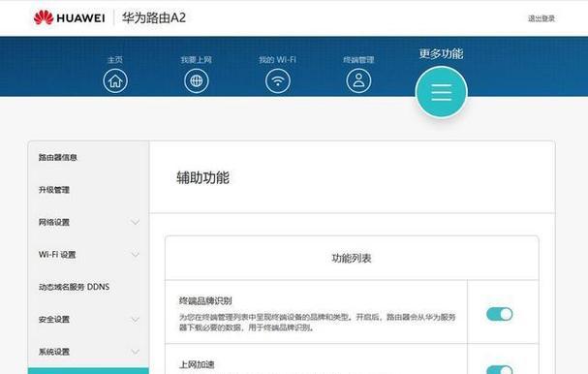The image size is (588, 374).
Task: Click the 主页 tab label
Action: pos(115,60)
